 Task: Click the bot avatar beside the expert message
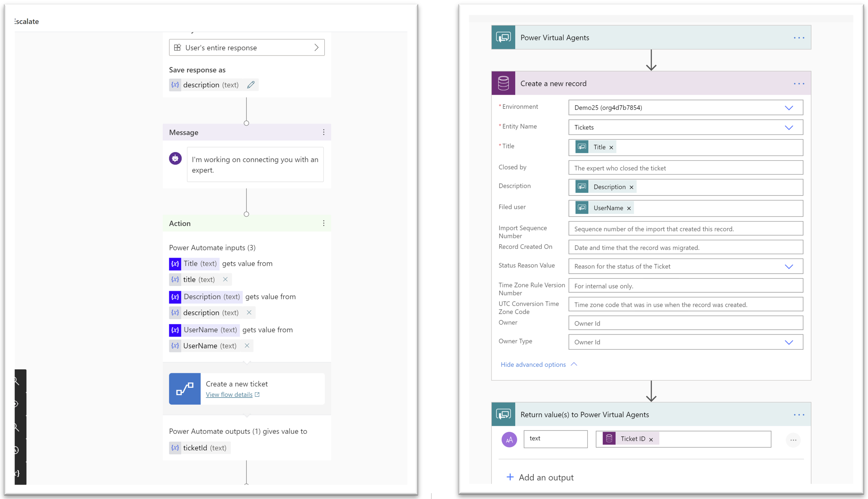coord(175,158)
